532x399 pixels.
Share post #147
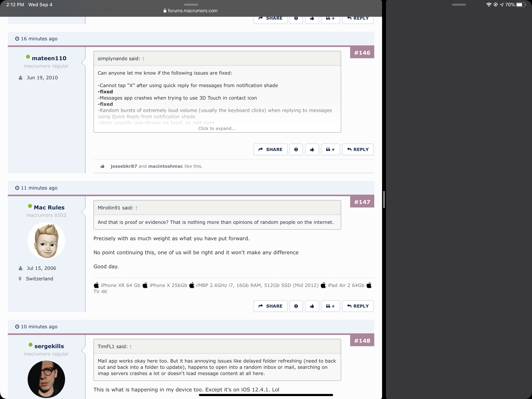pos(270,306)
